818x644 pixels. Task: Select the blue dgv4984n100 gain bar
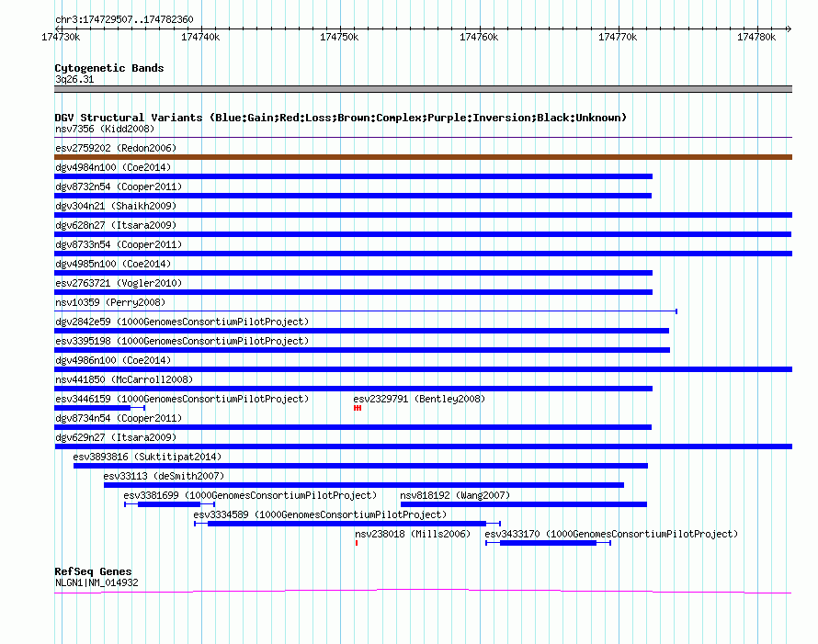tap(354, 176)
